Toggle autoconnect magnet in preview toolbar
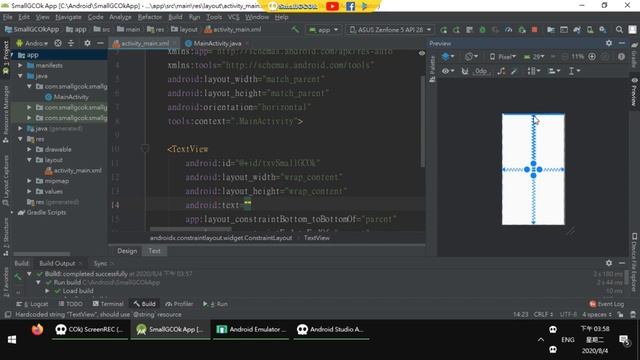Image resolution: width=640 pixels, height=360 pixels. point(464,71)
